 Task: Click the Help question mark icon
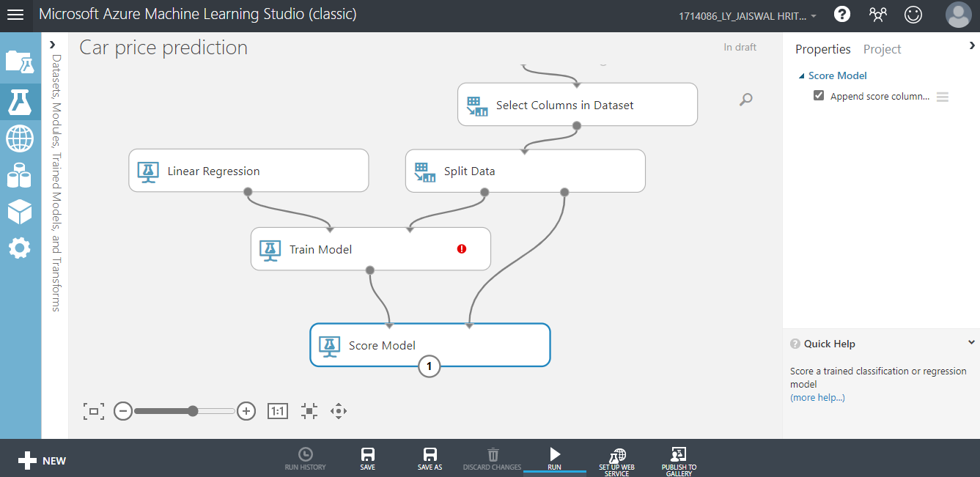pyautogui.click(x=842, y=15)
